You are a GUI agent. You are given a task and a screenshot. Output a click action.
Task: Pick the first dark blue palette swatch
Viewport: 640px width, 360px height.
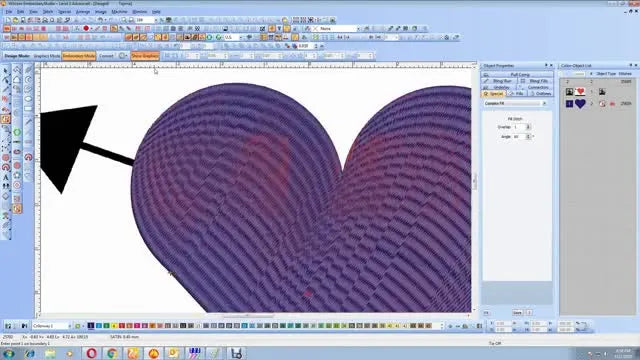coord(91,326)
